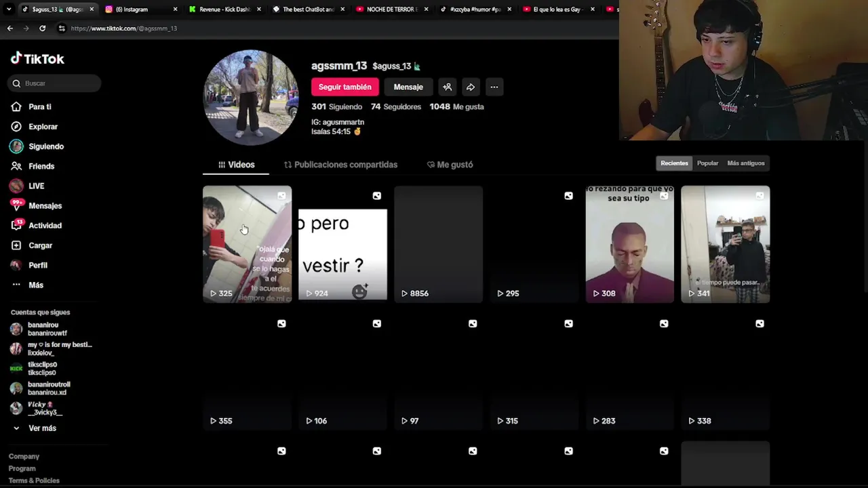Open the Más sidebar menu

pyautogui.click(x=35, y=285)
